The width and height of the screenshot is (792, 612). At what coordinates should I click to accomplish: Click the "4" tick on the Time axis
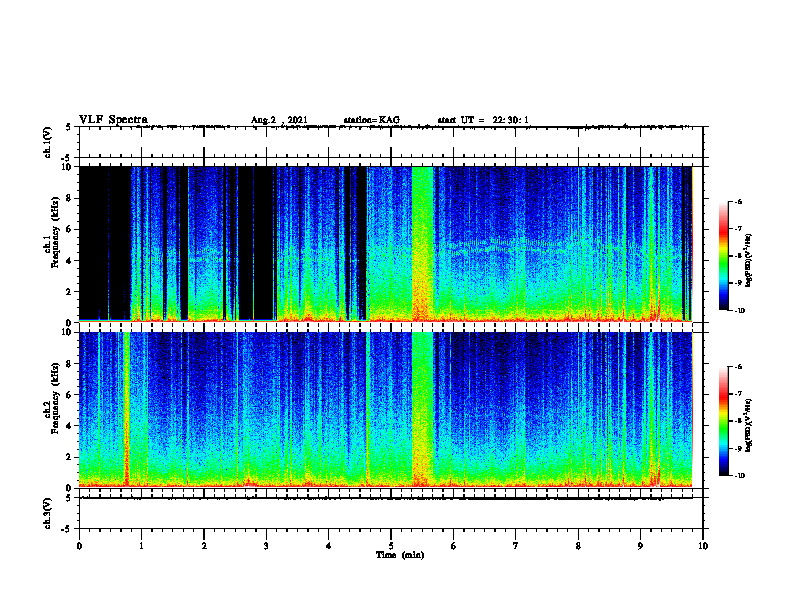(329, 546)
